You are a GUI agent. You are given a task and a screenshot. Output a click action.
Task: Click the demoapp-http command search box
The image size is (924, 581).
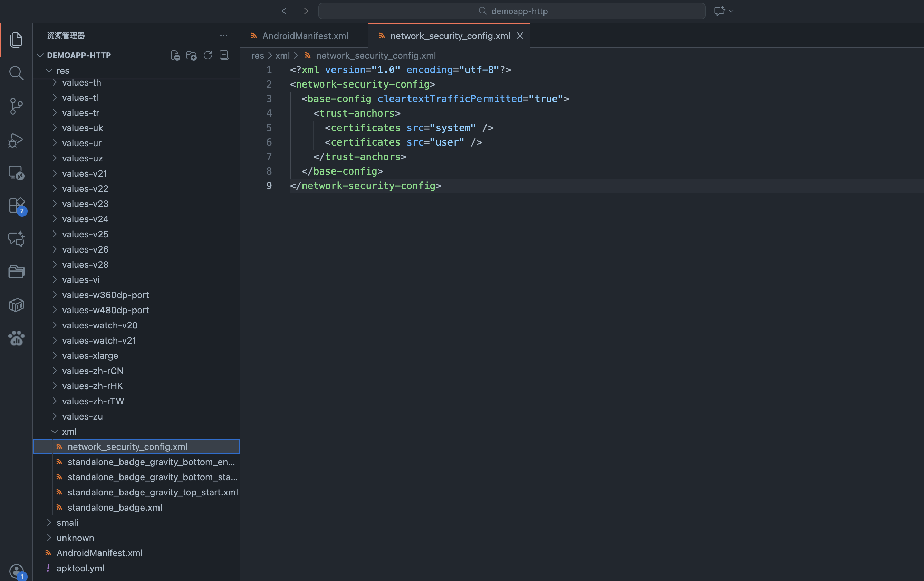point(512,11)
